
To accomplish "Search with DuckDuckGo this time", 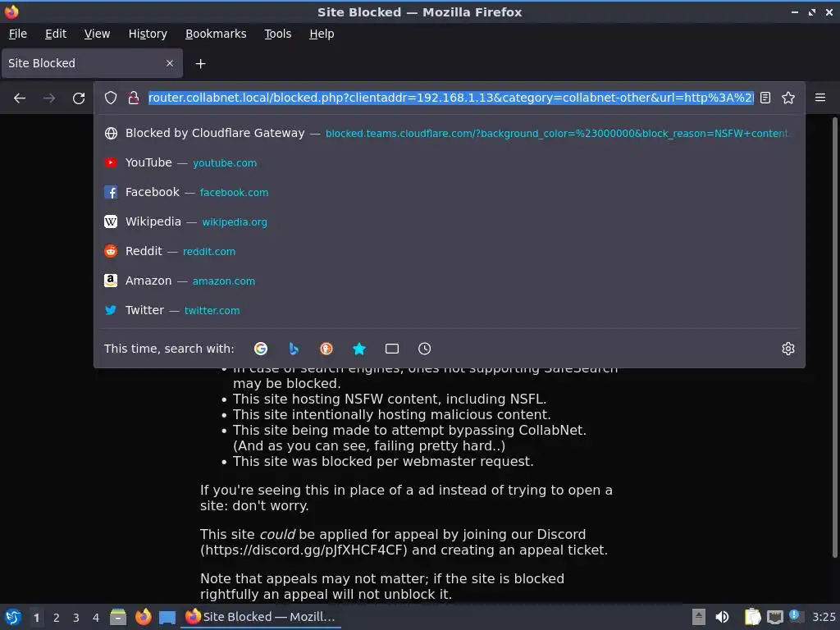I will point(326,349).
